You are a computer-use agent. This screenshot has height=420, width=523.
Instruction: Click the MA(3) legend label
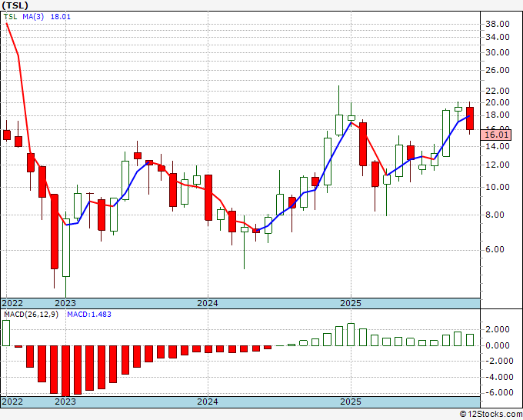pyautogui.click(x=33, y=17)
